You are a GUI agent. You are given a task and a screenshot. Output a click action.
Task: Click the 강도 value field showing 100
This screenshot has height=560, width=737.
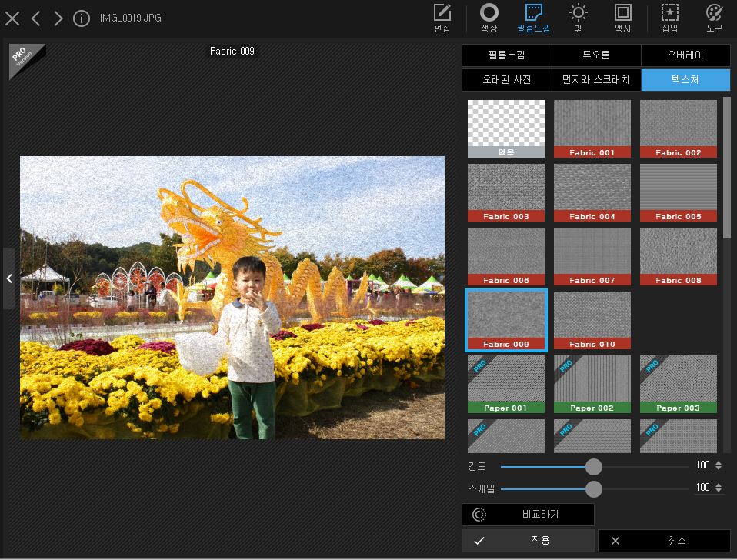point(703,465)
